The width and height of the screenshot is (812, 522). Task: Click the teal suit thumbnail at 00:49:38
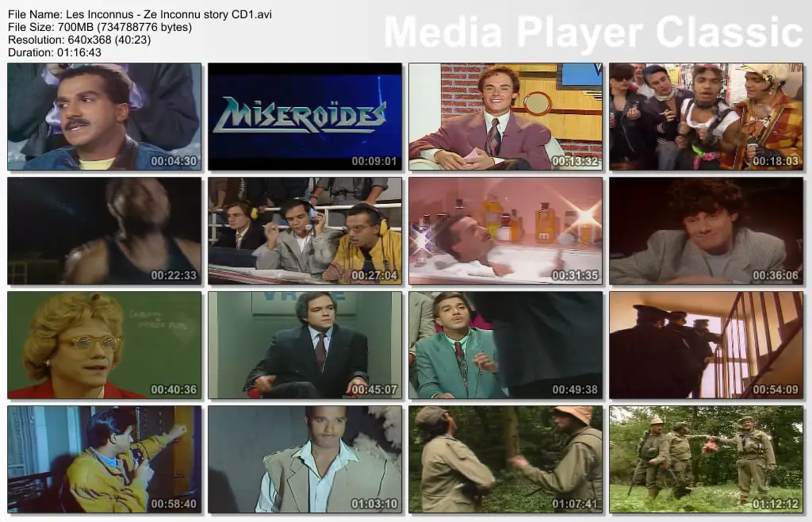505,345
